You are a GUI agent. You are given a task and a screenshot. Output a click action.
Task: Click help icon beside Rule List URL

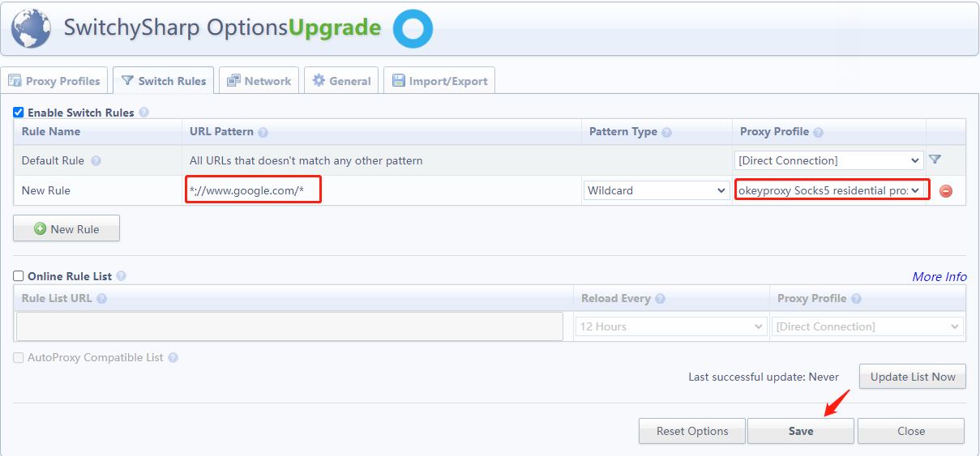tap(101, 298)
